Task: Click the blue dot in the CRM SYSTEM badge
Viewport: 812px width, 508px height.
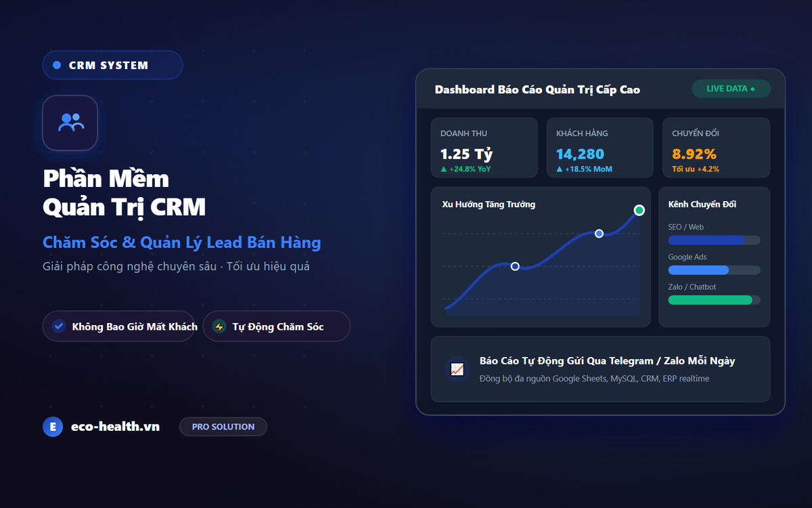Action: [x=56, y=65]
